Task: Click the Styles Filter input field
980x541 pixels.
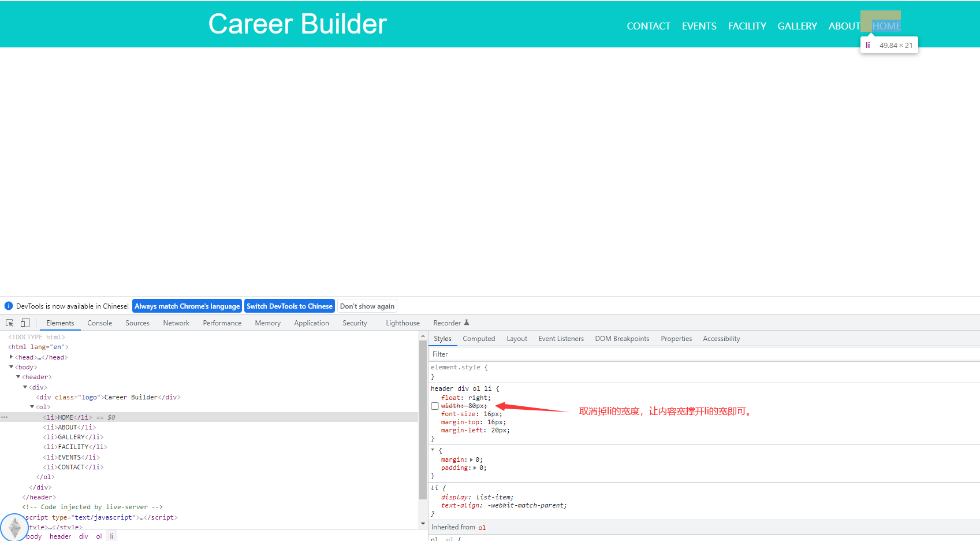Action: 704,354
